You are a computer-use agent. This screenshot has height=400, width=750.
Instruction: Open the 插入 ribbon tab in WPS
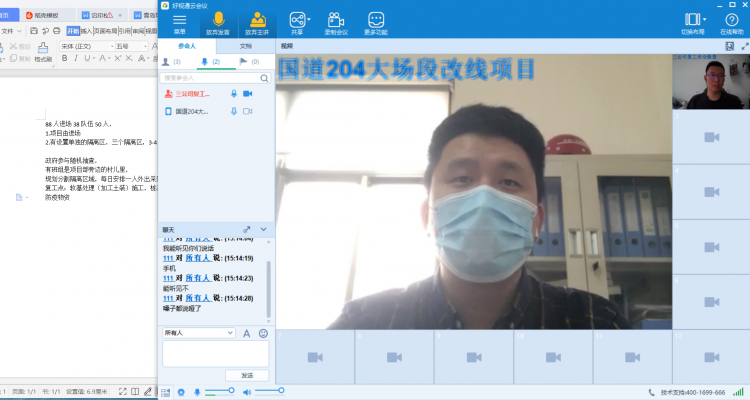pos(87,31)
